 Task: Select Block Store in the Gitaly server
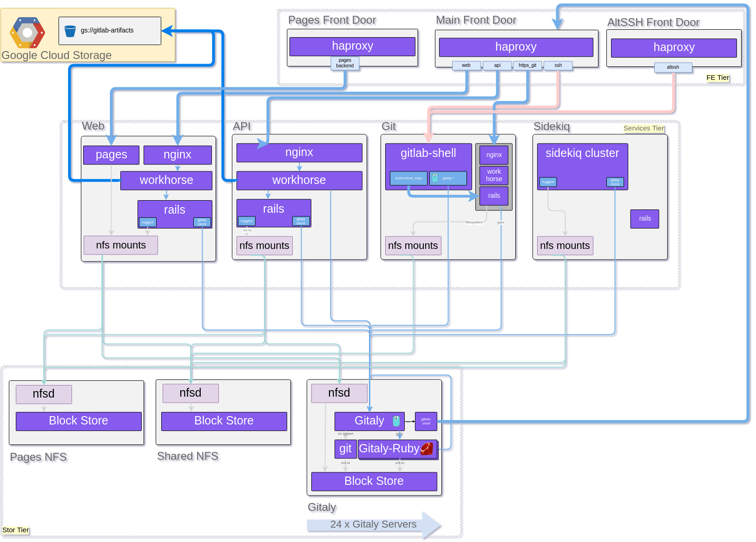coord(374,482)
